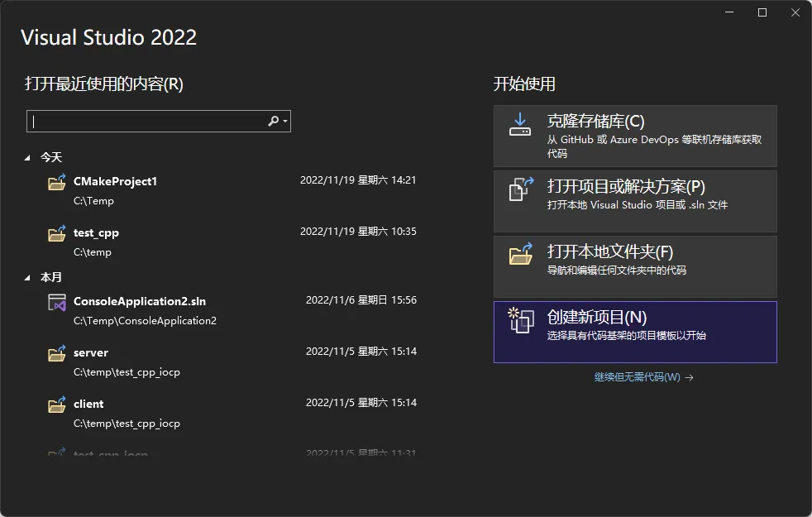The height and width of the screenshot is (517, 812).
Task: Click the search magnifier icon
Action: pos(273,122)
